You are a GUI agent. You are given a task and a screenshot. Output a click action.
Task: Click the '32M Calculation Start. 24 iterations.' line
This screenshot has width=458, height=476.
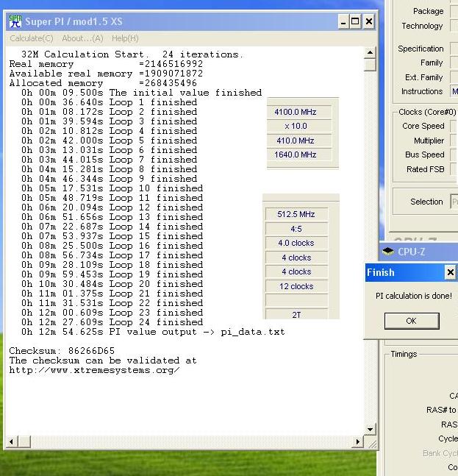[x=132, y=54]
